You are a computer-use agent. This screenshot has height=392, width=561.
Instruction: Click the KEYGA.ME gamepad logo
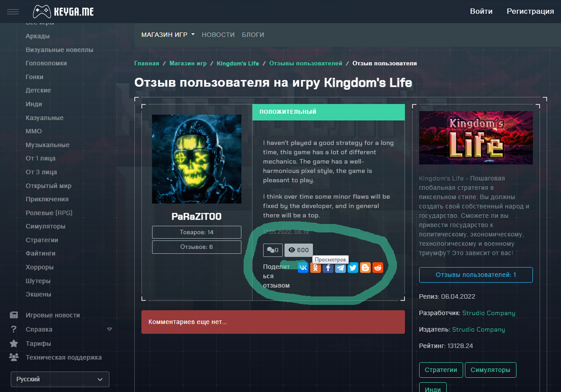63,11
